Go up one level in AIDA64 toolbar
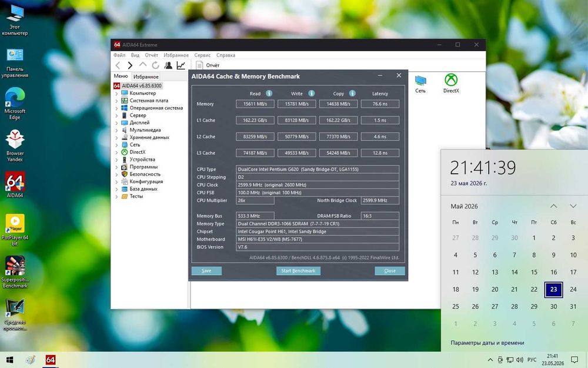 tap(143, 65)
